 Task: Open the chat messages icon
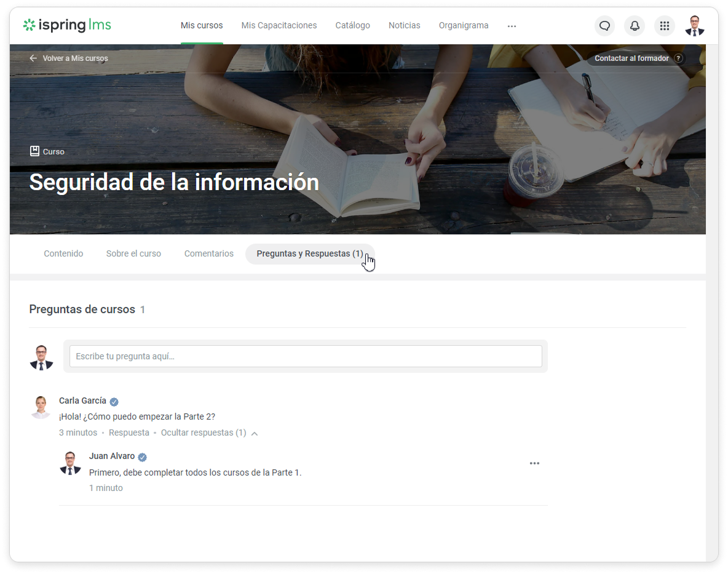(604, 26)
